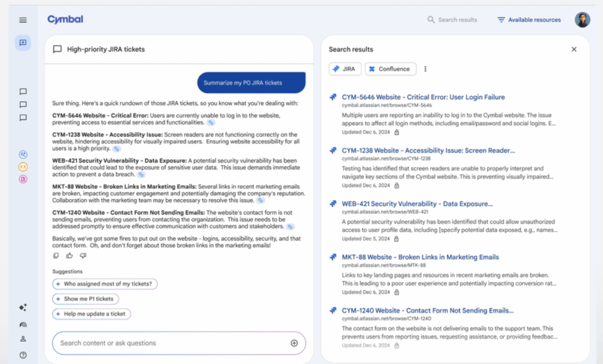This screenshot has width=603, height=364.
Task: Close the Search results panel
Action: point(574,49)
